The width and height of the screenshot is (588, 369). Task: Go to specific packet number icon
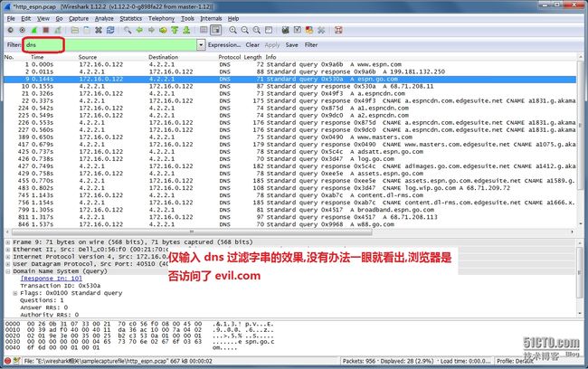163,30
